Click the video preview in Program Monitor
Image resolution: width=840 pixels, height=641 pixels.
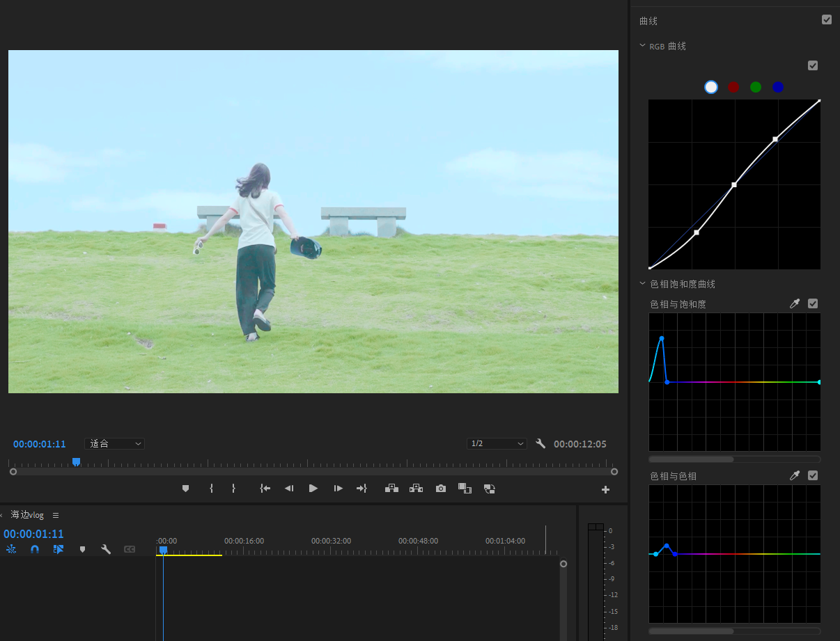point(313,221)
